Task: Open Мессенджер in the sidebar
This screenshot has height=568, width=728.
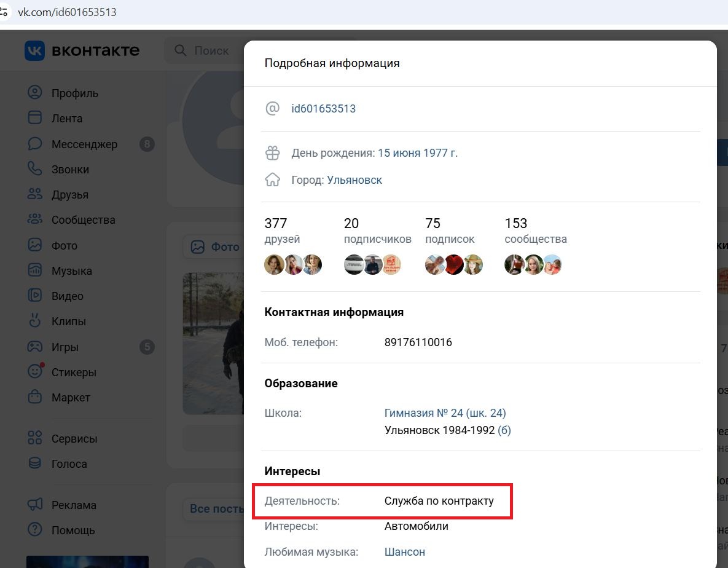Action: pos(84,144)
